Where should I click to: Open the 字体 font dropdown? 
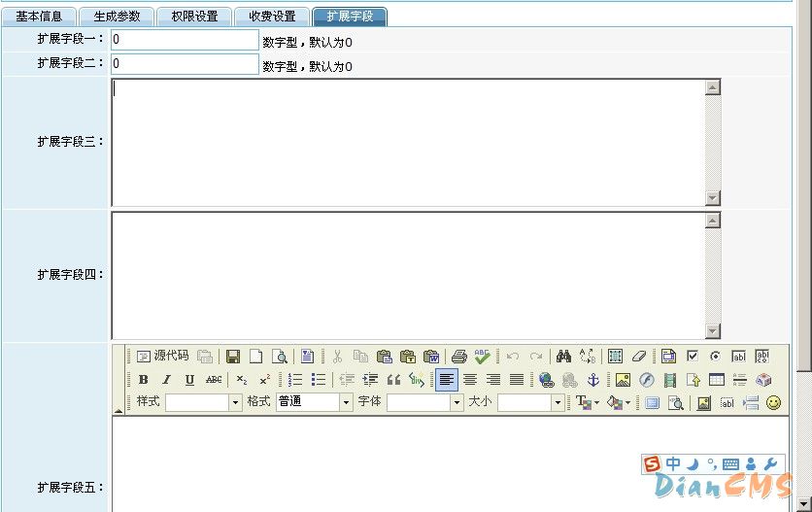tap(424, 402)
